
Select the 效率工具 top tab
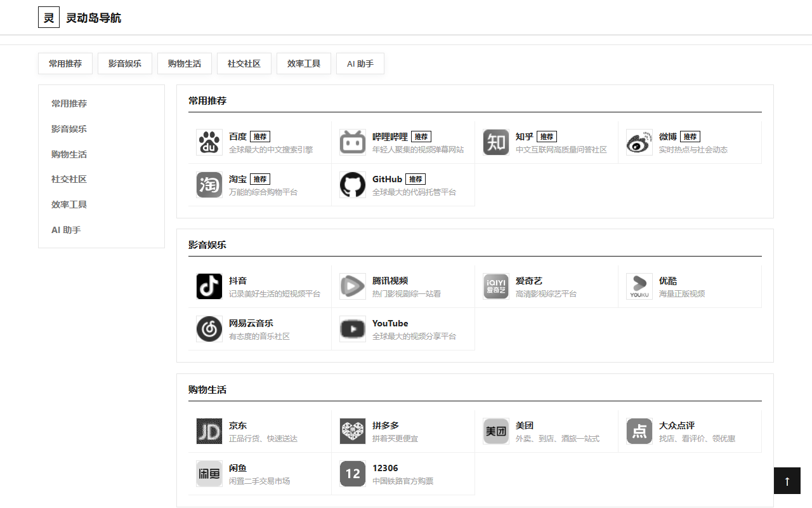304,63
